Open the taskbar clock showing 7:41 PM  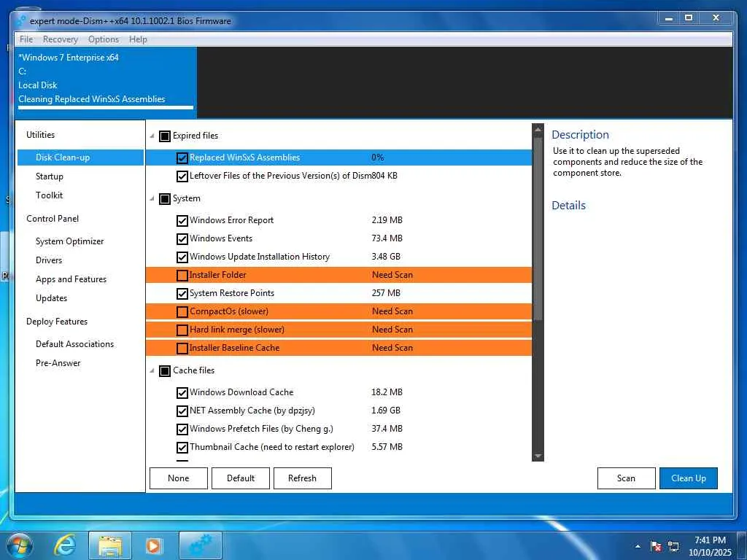(710, 546)
